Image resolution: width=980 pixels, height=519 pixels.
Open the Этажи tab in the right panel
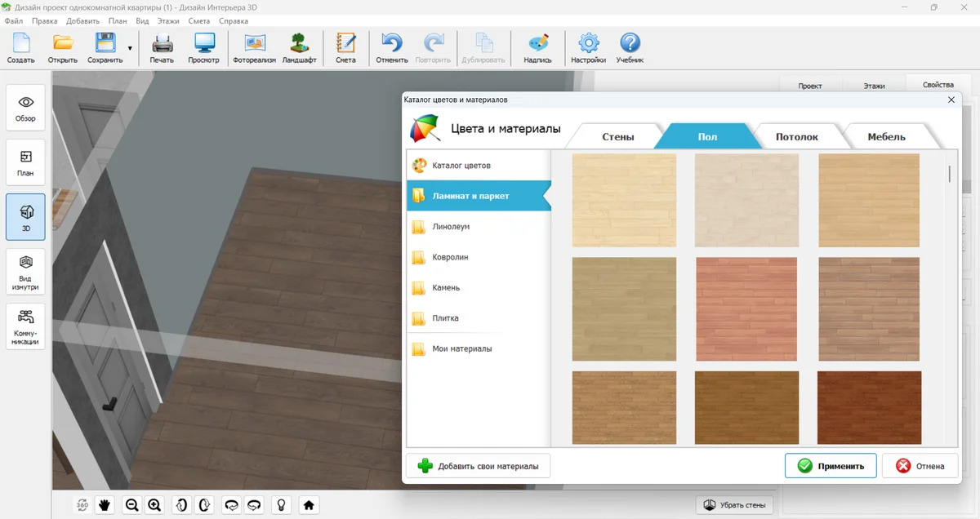[874, 85]
